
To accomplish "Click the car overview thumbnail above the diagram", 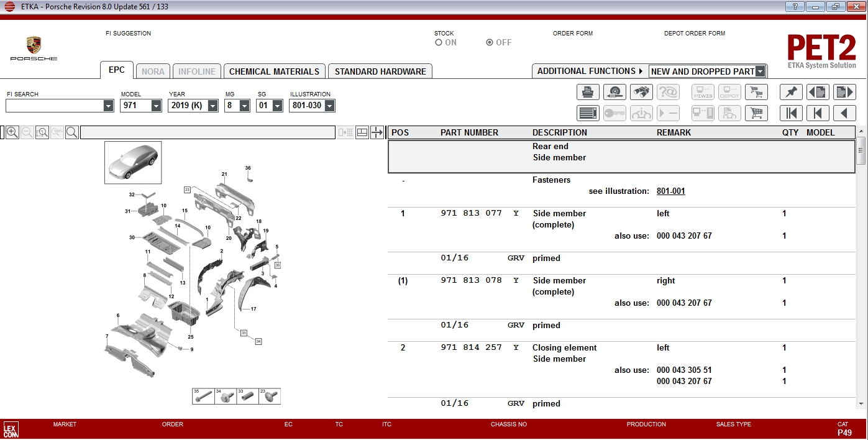I will click(x=132, y=162).
